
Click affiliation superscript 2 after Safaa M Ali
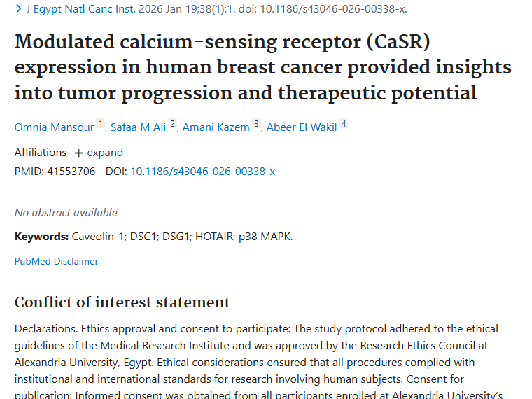[172, 125]
